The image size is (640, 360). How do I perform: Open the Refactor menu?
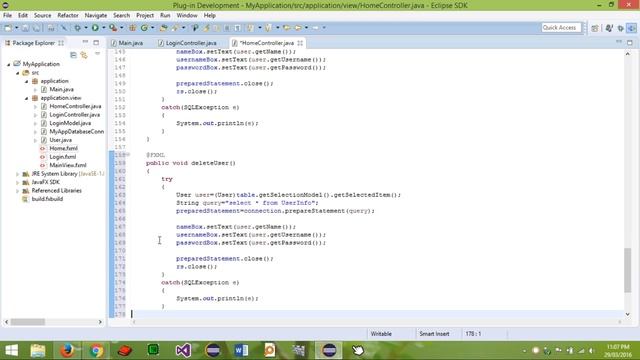(68, 15)
